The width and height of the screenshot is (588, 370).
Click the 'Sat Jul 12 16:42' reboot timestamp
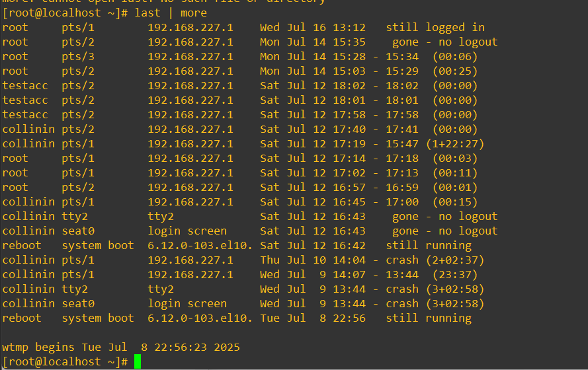click(x=312, y=245)
